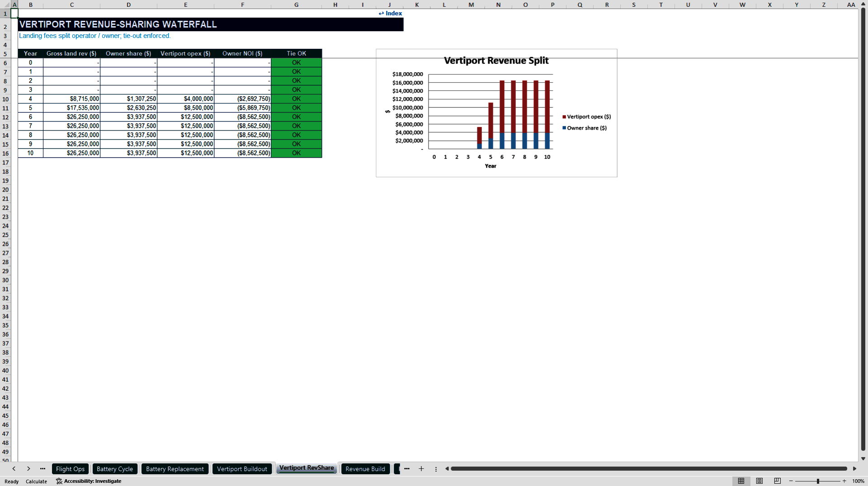The width and height of the screenshot is (868, 486).
Task: Select column G header
Action: click(x=296, y=5)
